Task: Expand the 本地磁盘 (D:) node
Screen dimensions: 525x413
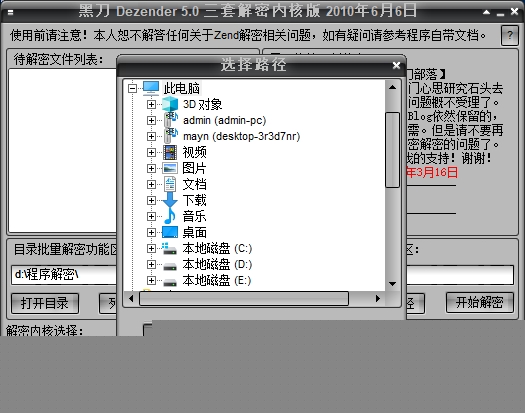Action: (151, 264)
